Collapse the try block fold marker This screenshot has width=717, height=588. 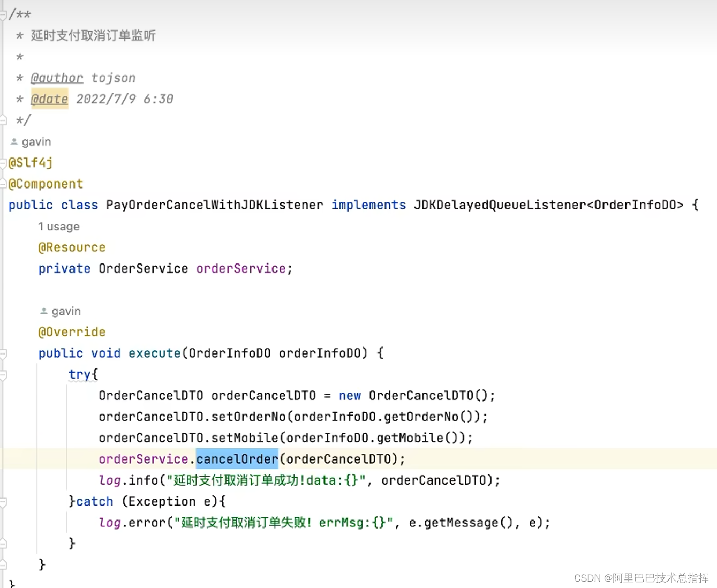tap(3, 375)
